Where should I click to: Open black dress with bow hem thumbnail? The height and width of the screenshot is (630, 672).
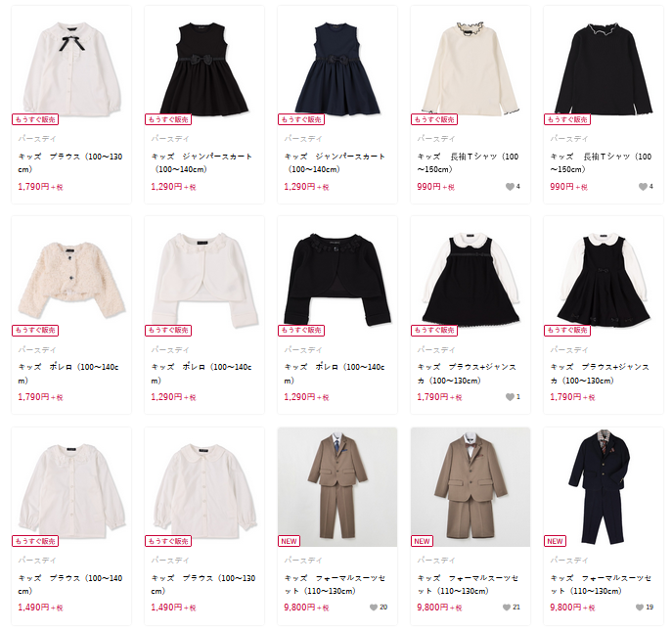(x=604, y=277)
